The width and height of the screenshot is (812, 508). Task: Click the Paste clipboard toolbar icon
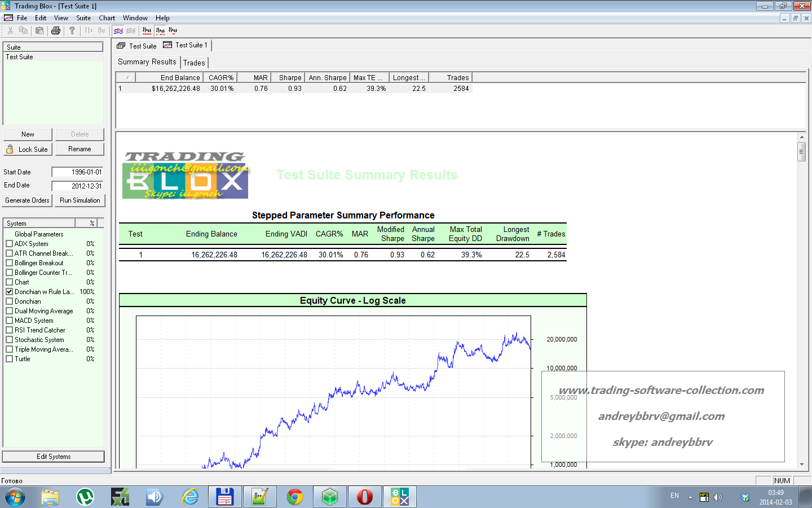pyautogui.click(x=39, y=30)
